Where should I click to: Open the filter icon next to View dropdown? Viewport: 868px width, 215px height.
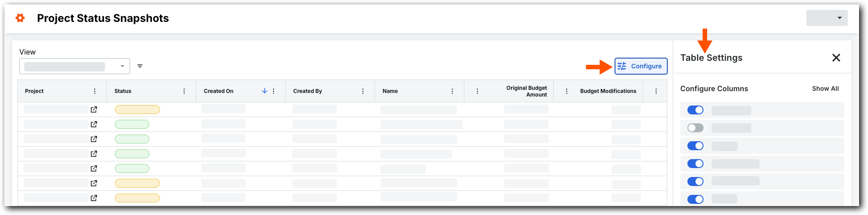tap(140, 66)
